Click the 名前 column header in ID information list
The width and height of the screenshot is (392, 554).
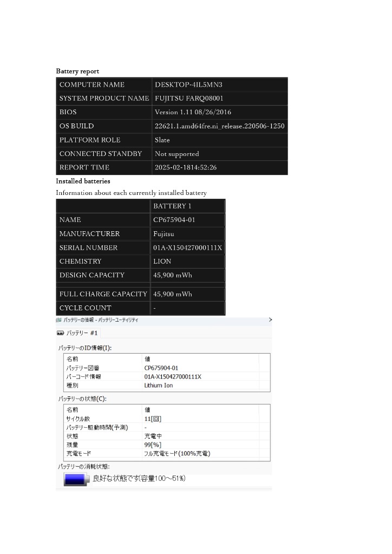(x=73, y=359)
